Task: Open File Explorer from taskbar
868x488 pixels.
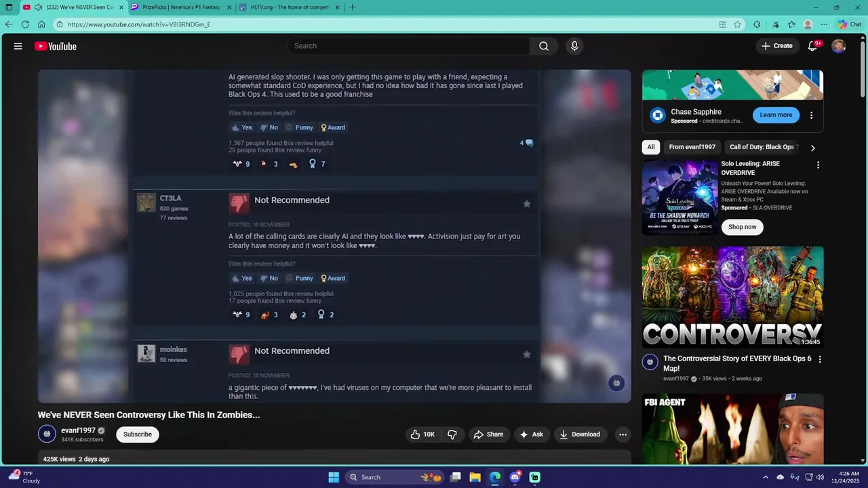Action: (475, 477)
